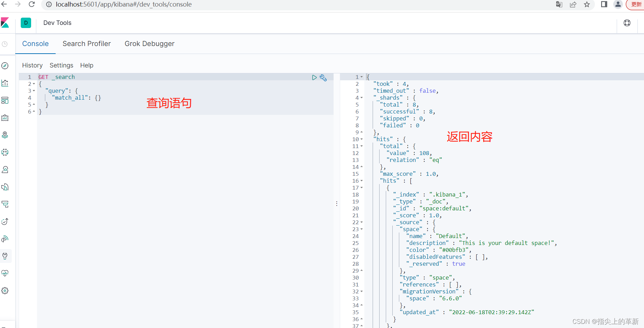Collapse "total" fold at line 11
Image resolution: width=644 pixels, height=328 pixels.
(x=362, y=146)
